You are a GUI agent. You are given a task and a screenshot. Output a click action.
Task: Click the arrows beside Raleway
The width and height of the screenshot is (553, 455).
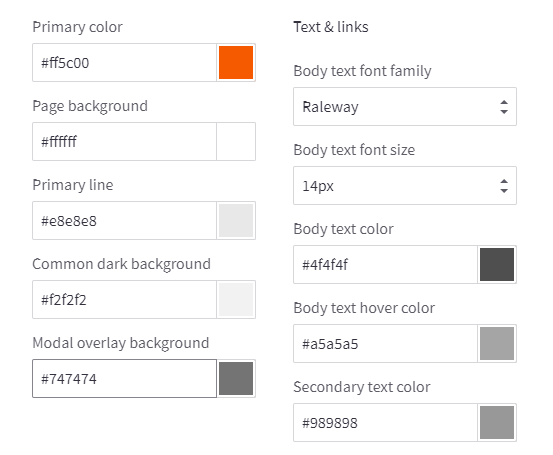point(504,107)
